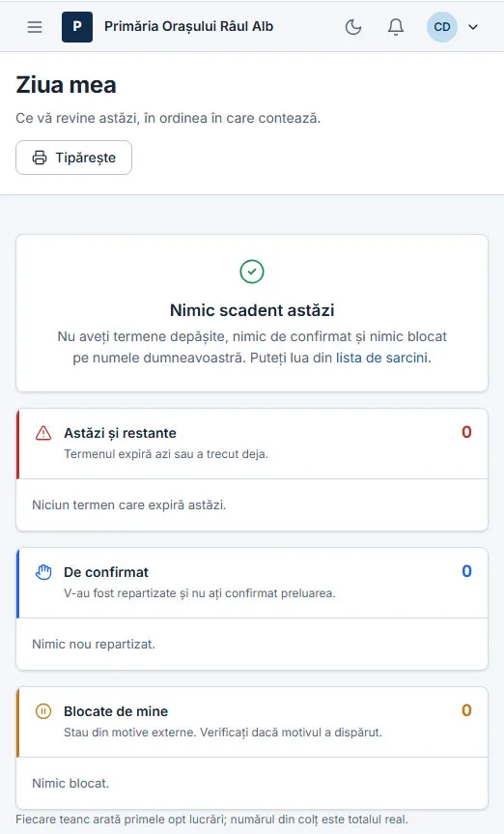
Task: Click the red warning triangle icon
Action: 43,433
